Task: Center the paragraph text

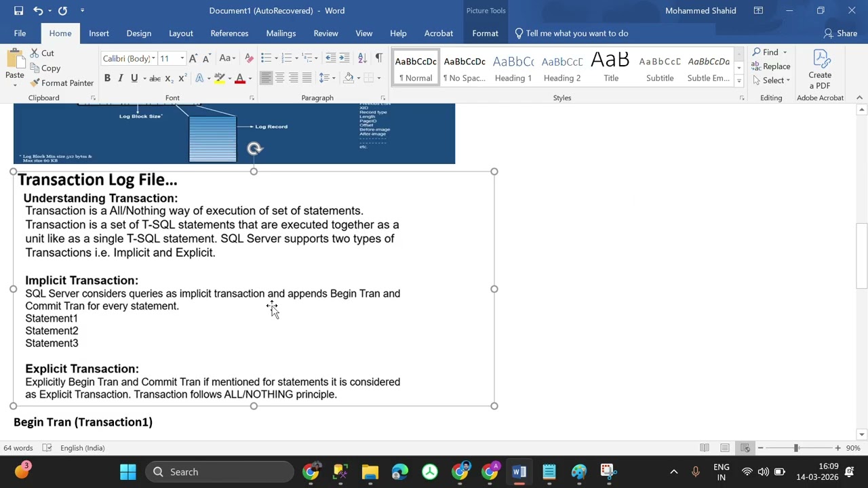Action: [x=279, y=78]
